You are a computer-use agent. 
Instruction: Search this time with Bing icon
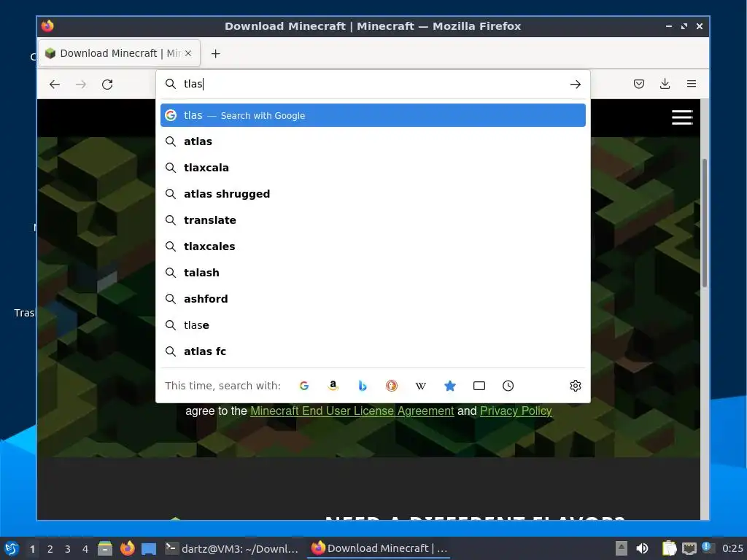363,386
